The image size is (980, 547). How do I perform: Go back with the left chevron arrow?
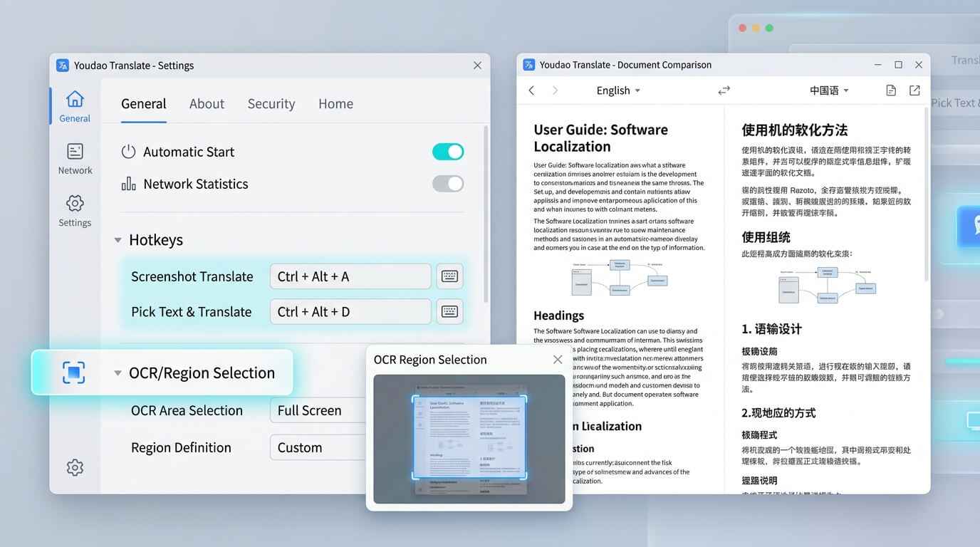point(531,90)
